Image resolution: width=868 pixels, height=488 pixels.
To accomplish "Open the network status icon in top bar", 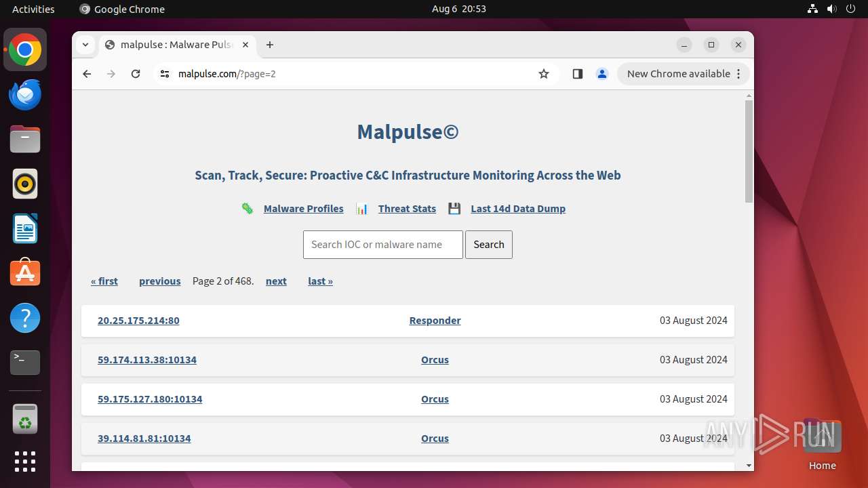I will click(812, 9).
